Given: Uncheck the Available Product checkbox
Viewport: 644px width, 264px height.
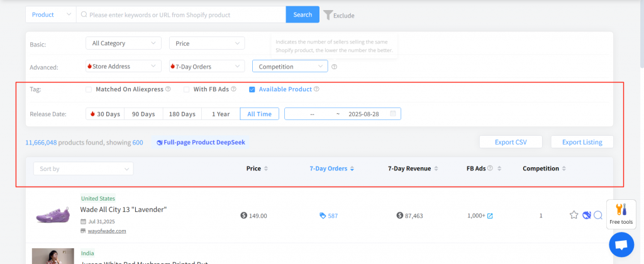Looking at the screenshot, I should point(252,89).
